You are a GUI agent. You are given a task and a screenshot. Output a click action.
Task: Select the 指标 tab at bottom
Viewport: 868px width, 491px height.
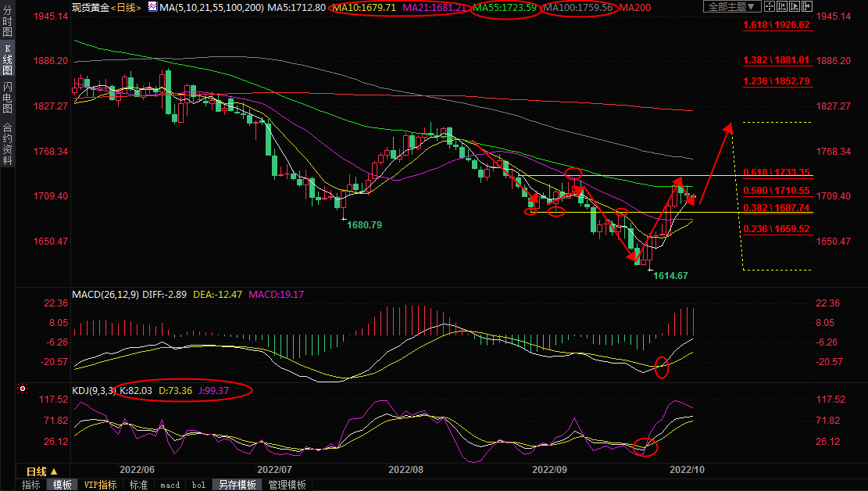pyautogui.click(x=31, y=485)
